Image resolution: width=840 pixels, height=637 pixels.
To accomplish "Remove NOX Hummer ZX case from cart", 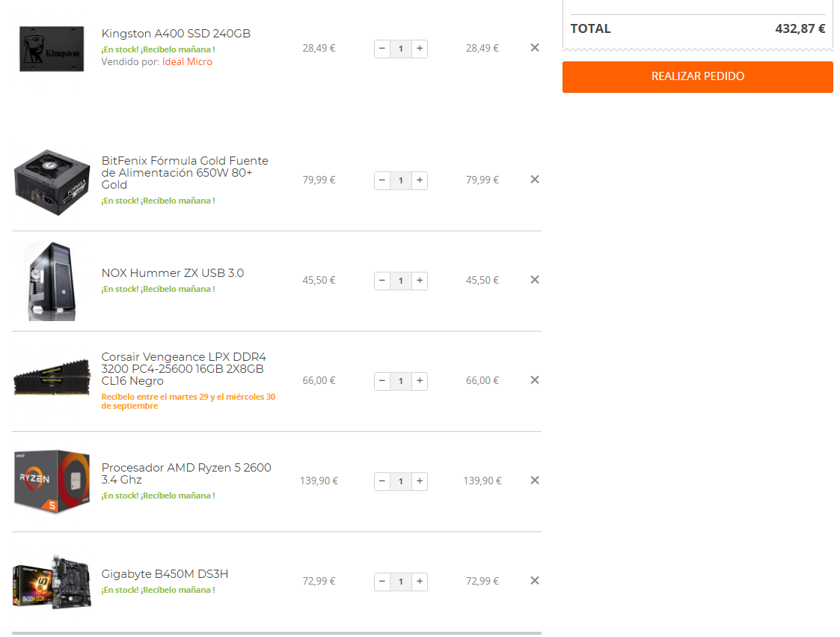I will pos(535,280).
